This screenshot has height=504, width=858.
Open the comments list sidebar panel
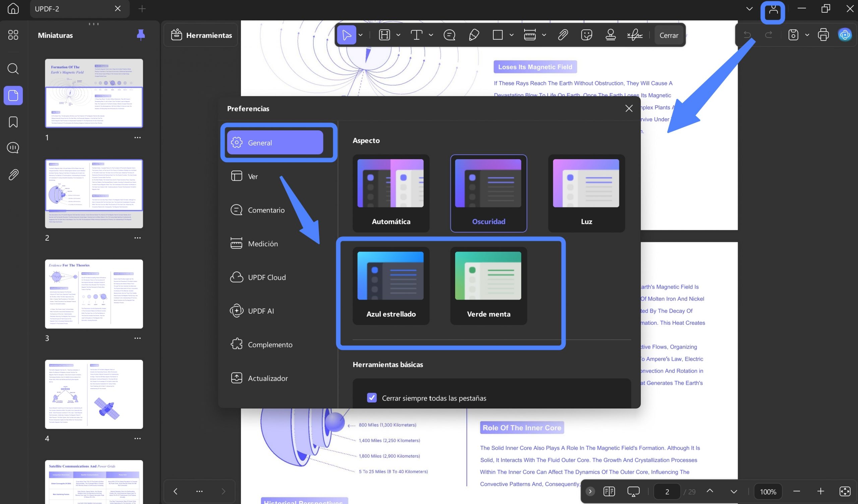[x=13, y=148]
